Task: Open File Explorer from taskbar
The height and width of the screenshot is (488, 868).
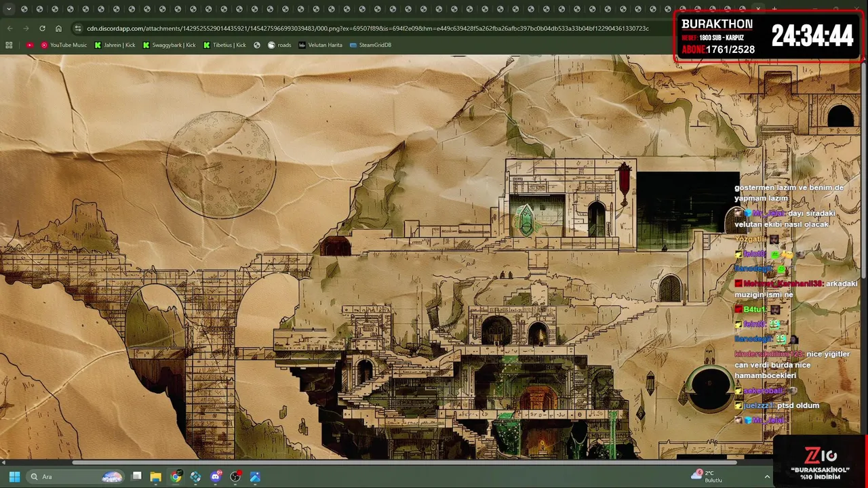Action: click(156, 476)
